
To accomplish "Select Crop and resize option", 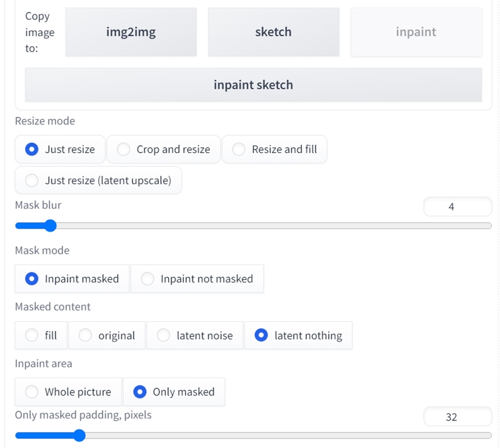I will tap(164, 149).
